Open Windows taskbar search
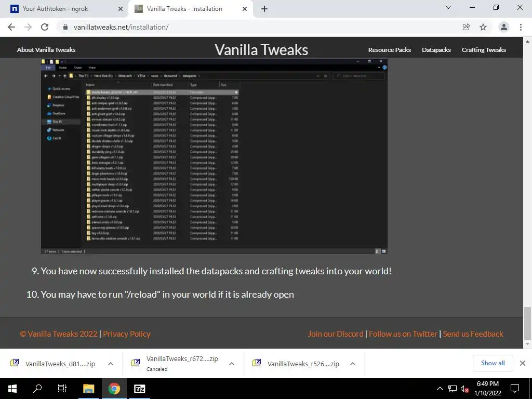Viewport: 532px width, 399px height. click(37, 389)
